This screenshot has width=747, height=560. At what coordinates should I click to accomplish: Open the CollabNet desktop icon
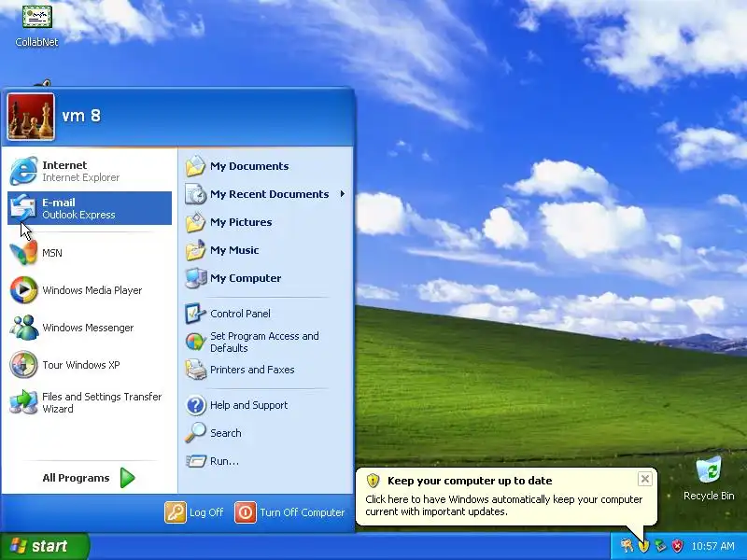pos(36,25)
